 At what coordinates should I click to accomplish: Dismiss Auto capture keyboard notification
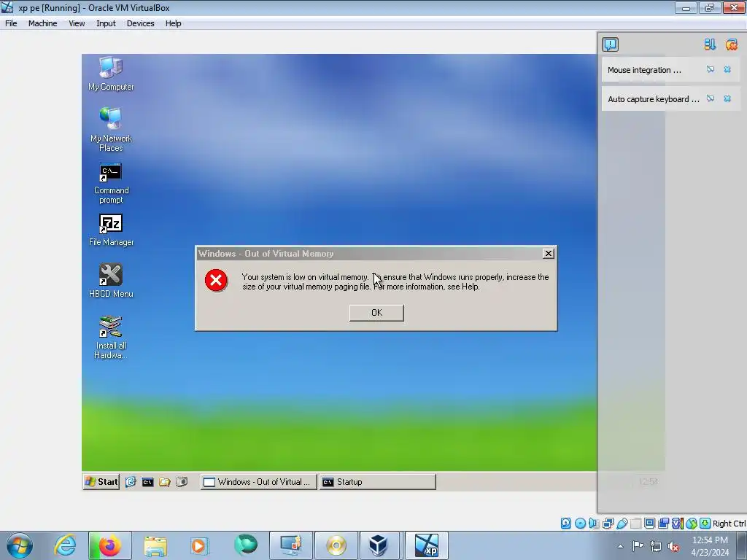tap(727, 98)
